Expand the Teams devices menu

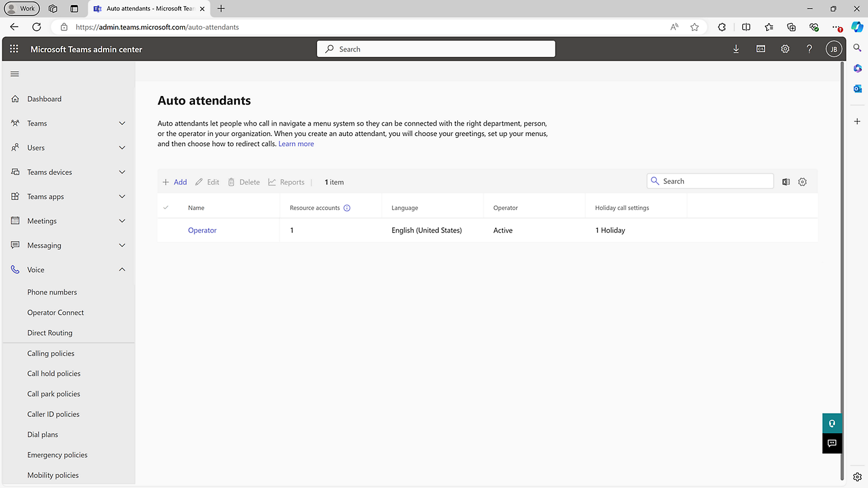(68, 172)
